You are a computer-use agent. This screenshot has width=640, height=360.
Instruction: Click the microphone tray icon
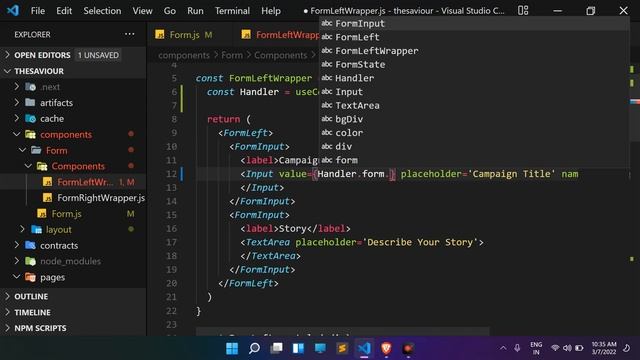click(517, 348)
